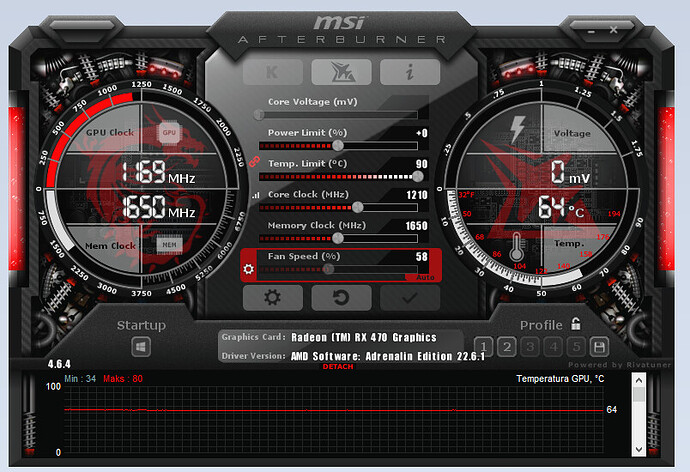Click the Power Limit value +0

[x=422, y=133]
